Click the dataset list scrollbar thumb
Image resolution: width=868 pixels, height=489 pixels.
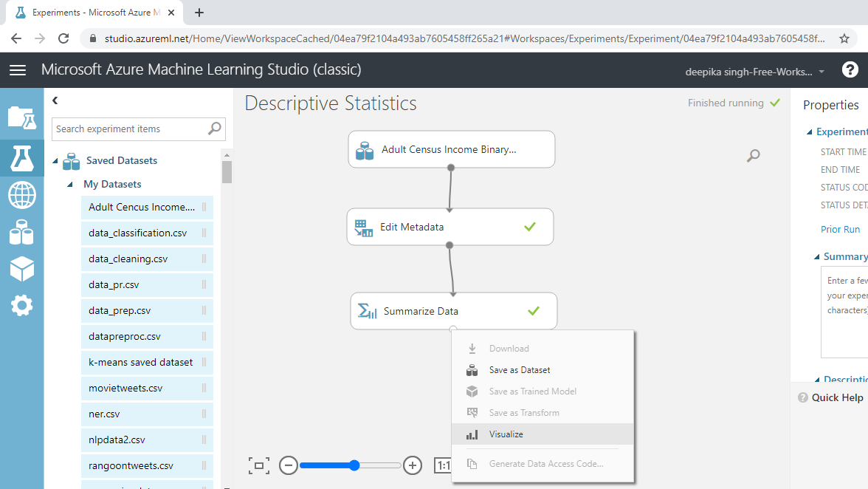pos(227,171)
